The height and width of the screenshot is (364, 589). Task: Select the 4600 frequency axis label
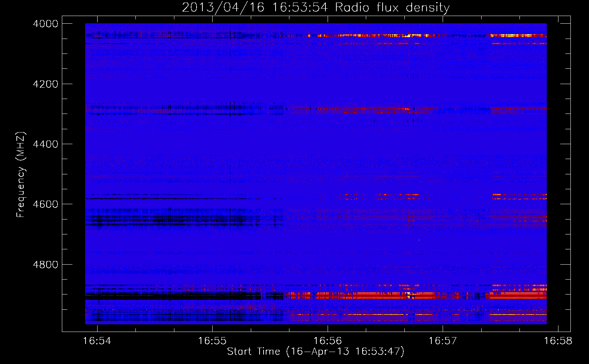pyautogui.click(x=46, y=204)
